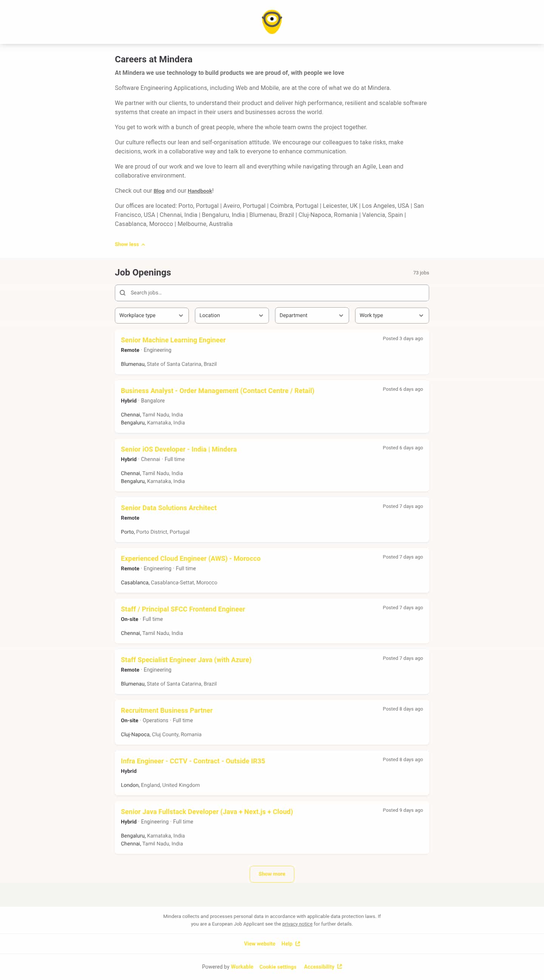Open Staff / Principal SFCC Frontend Engineer job
Screen dimensions: 544x980
[x=183, y=609]
